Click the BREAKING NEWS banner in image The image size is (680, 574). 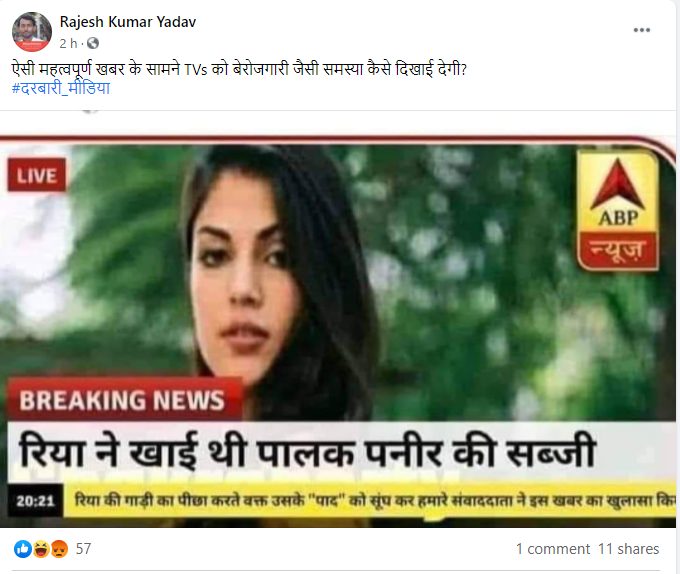[x=124, y=399]
